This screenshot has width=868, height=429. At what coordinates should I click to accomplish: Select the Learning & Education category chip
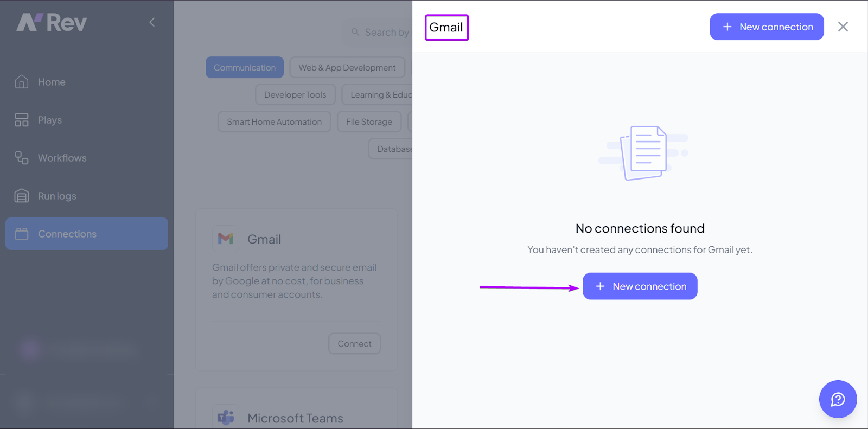coord(377,94)
